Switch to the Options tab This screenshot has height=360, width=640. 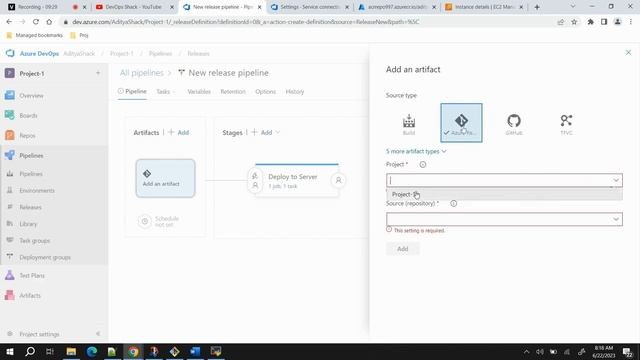[265, 91]
